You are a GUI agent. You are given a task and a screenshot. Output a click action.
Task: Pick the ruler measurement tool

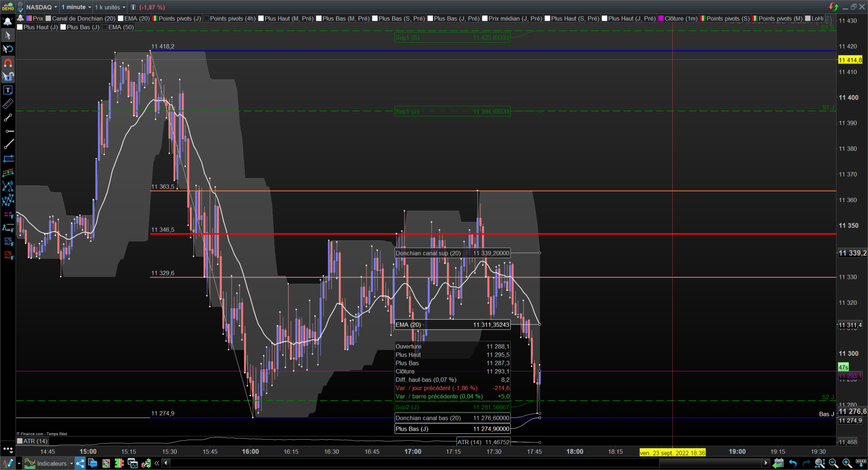point(8,104)
